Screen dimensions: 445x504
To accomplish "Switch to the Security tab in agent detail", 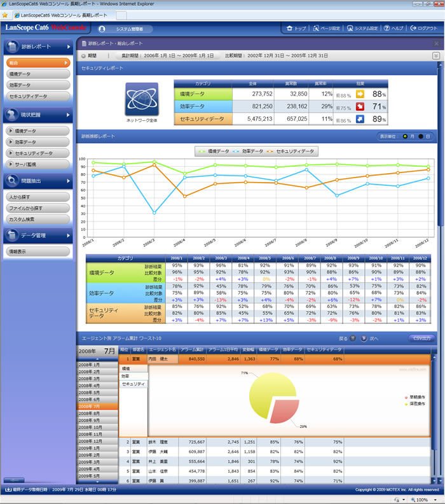I will pos(133,384).
